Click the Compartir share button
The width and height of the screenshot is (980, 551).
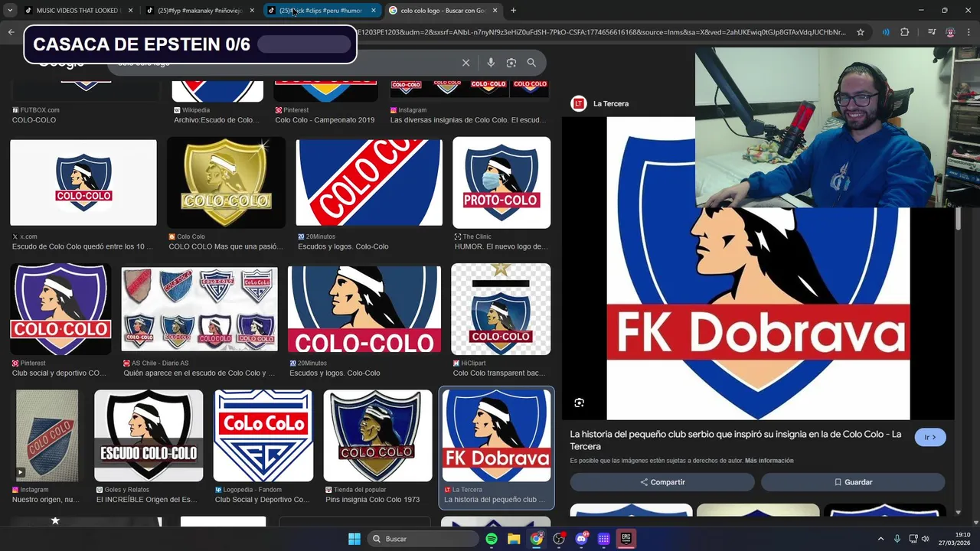click(662, 482)
